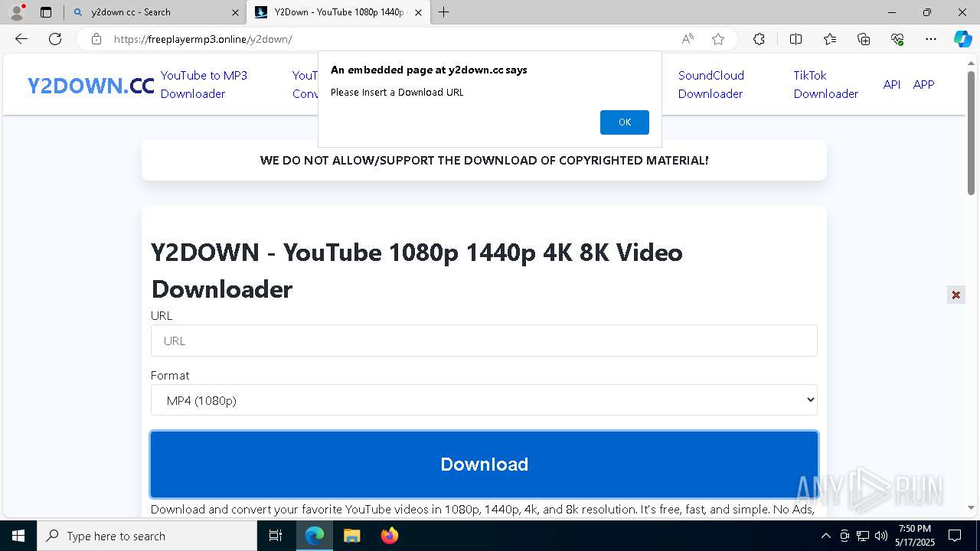Add this page to favorites

tap(718, 39)
